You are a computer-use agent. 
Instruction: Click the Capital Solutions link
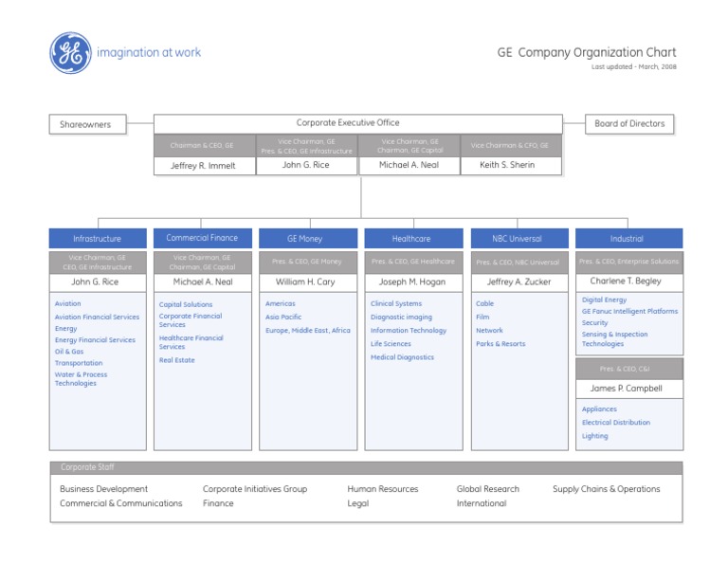tap(186, 305)
